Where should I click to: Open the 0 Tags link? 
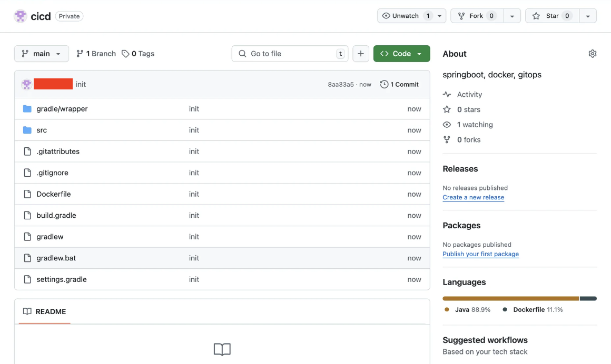click(138, 54)
